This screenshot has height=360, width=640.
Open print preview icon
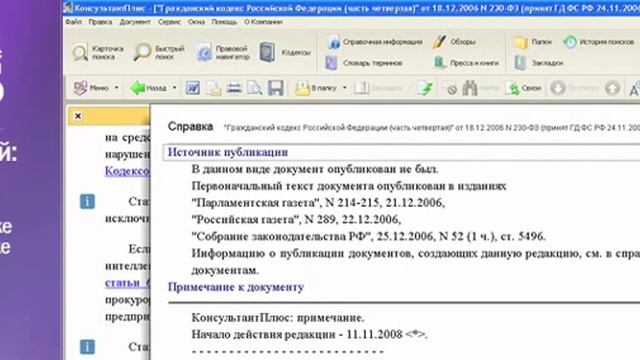pos(255,88)
